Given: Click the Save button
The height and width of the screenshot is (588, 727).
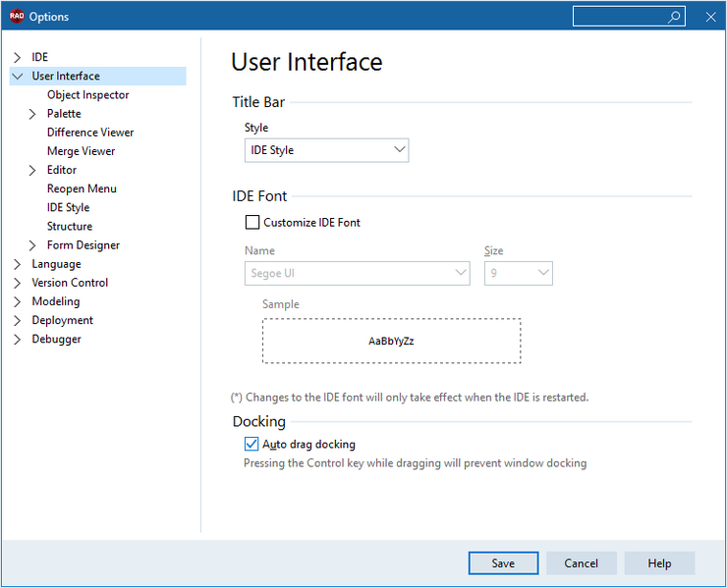Looking at the screenshot, I should click(x=503, y=563).
